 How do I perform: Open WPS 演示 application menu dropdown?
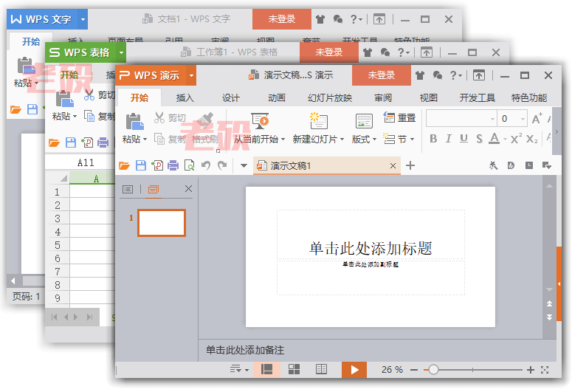click(x=191, y=75)
